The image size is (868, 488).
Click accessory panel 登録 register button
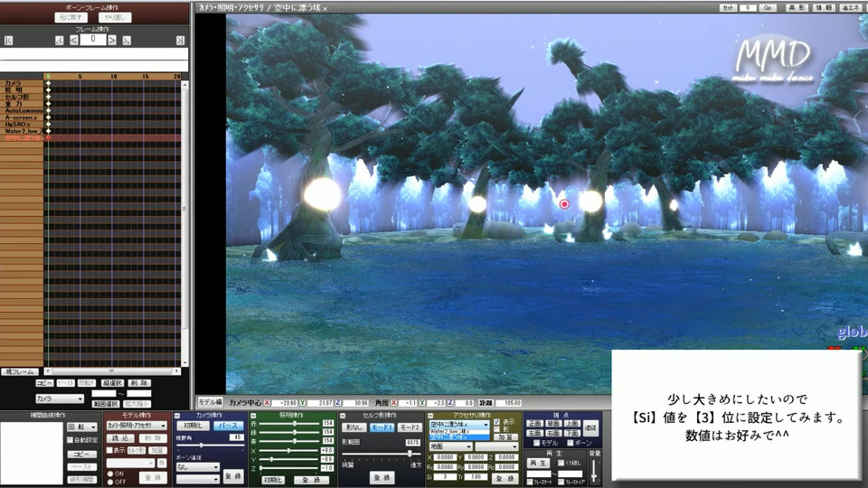pos(505,477)
